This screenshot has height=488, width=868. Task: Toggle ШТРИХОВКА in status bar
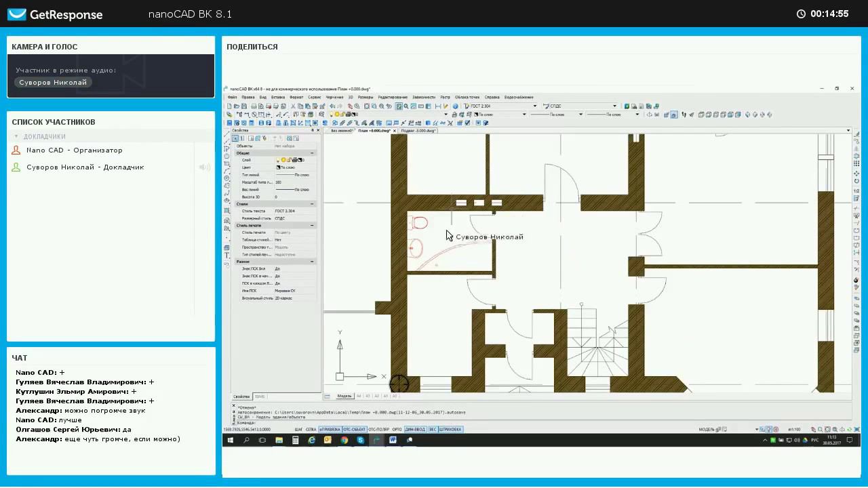coord(451,429)
